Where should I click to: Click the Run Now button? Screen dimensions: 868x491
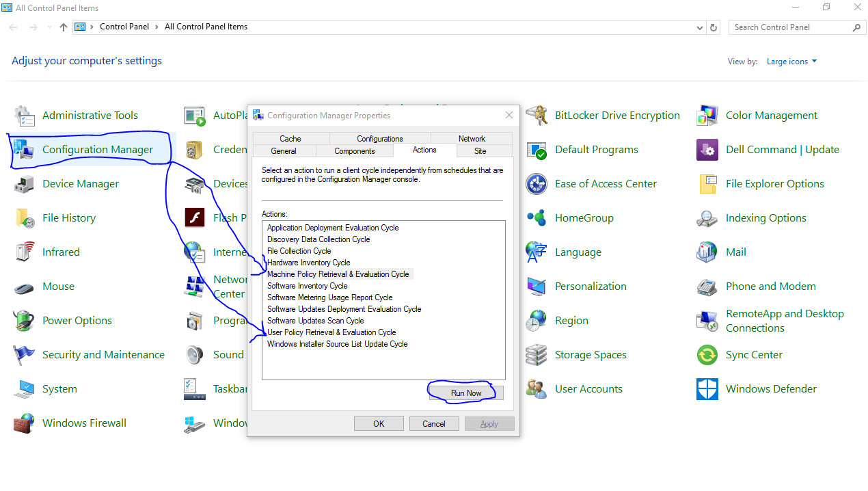pyautogui.click(x=466, y=393)
